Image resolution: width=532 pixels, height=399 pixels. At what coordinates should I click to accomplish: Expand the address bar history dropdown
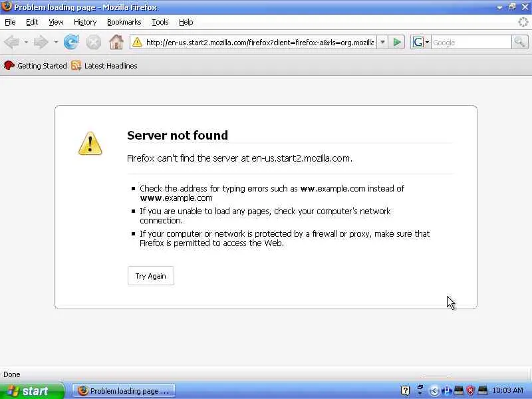click(x=382, y=43)
